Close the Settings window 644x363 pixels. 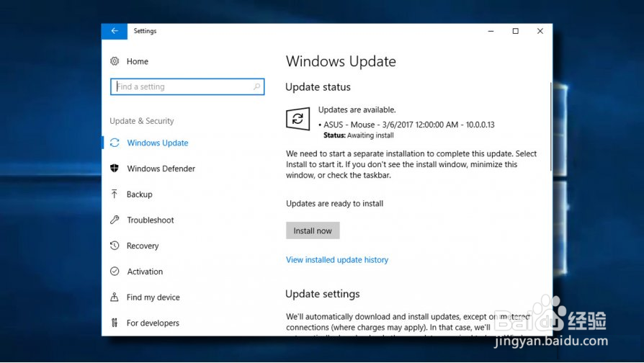pyautogui.click(x=540, y=31)
